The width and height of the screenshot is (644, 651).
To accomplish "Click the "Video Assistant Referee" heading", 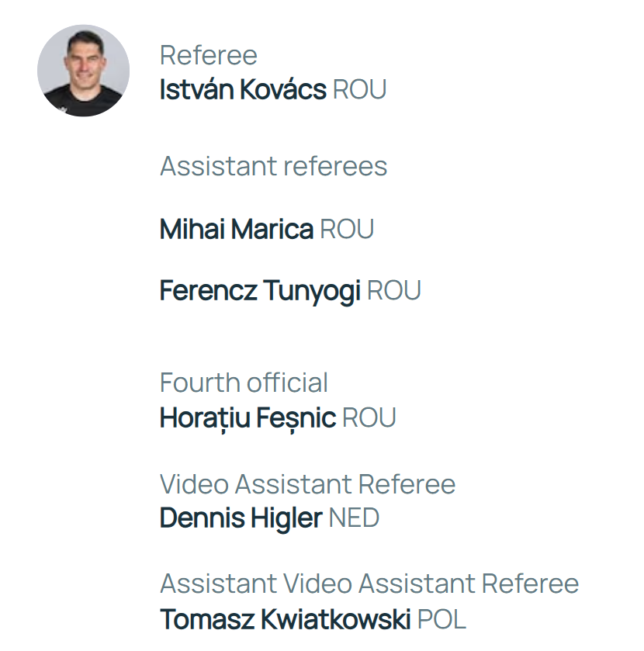I will [x=307, y=484].
